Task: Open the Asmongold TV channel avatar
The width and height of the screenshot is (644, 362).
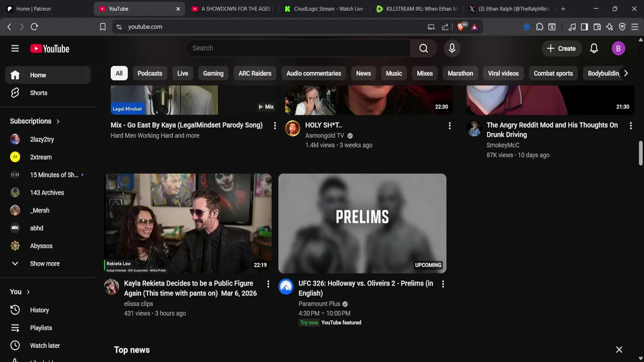Action: click(x=292, y=128)
